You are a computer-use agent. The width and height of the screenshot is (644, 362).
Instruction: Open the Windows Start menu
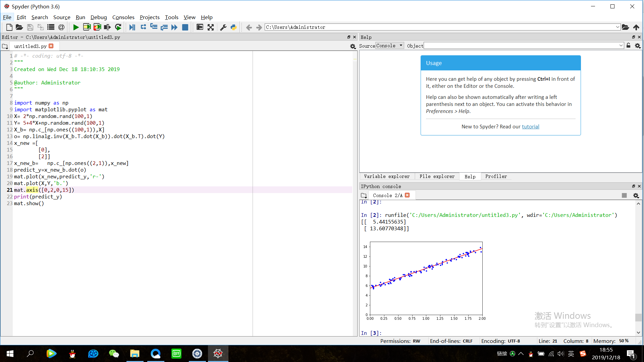[10, 354]
